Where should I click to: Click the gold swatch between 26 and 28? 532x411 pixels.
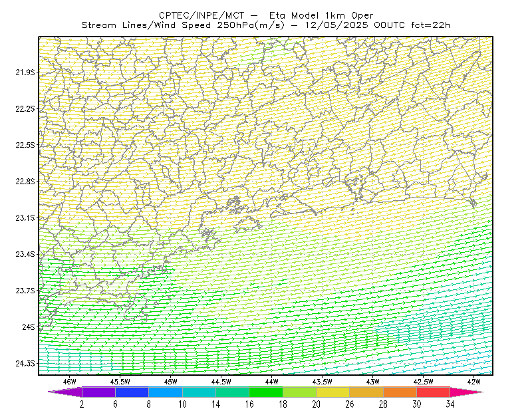point(366,392)
